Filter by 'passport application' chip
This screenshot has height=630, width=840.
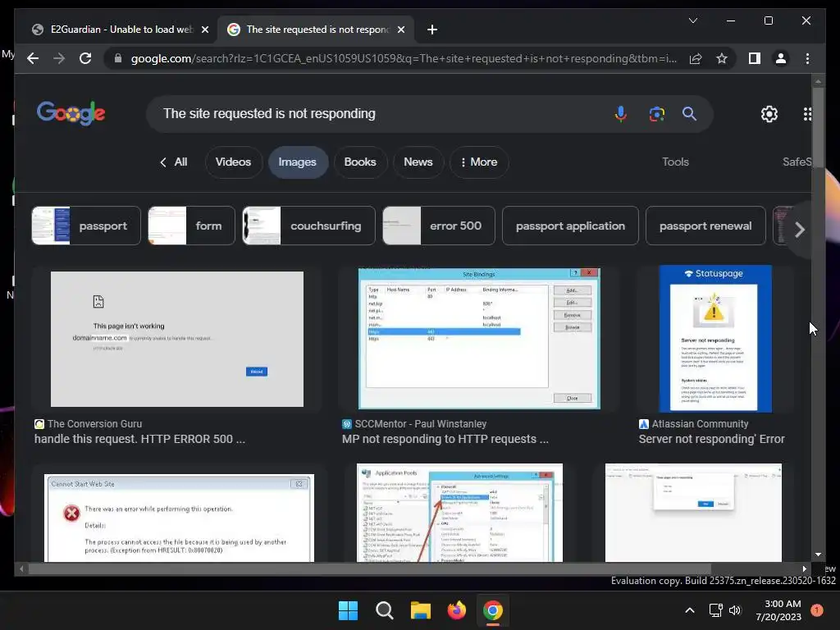pos(570,226)
